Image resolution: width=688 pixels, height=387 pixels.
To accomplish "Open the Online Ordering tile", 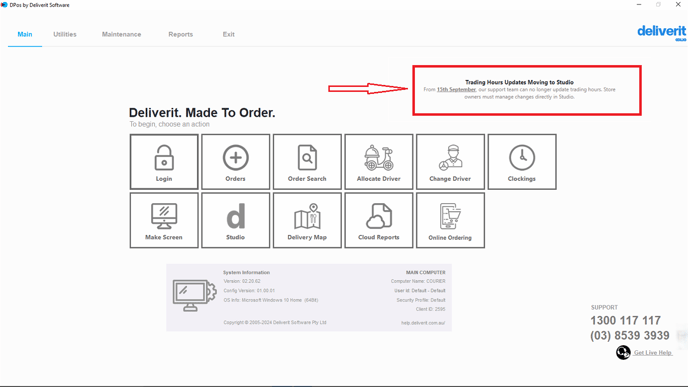I will 450,220.
